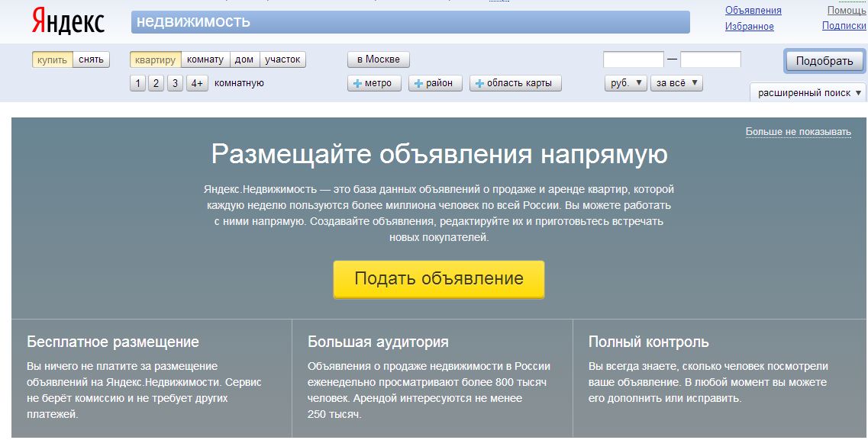
Task: Click the Большая аудитория heading
Action: pos(378,342)
